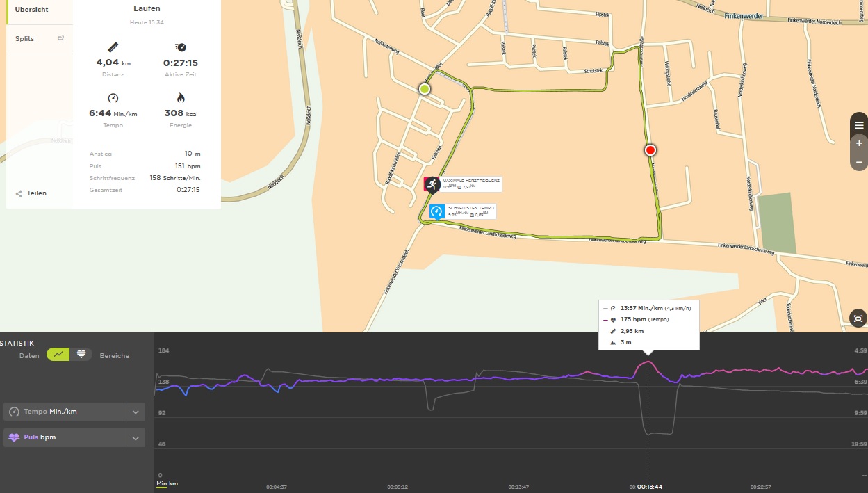
Task: Open the Tempo metric selector
Action: (66, 412)
